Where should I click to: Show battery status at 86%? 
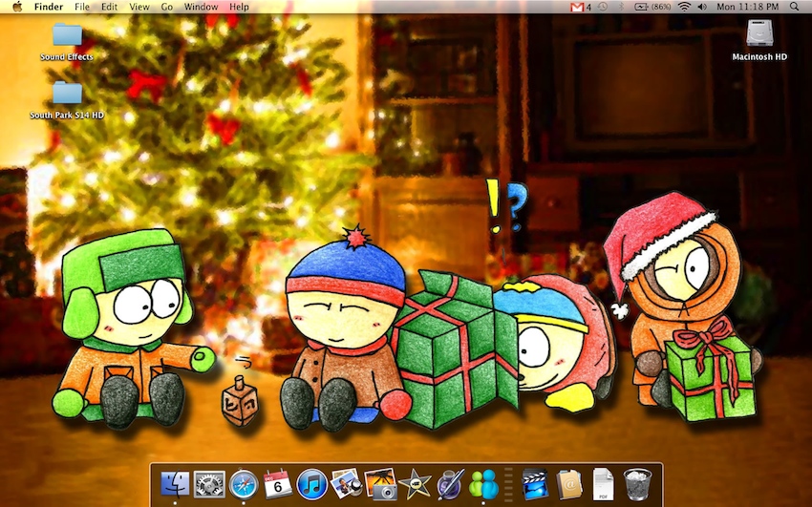[652, 7]
